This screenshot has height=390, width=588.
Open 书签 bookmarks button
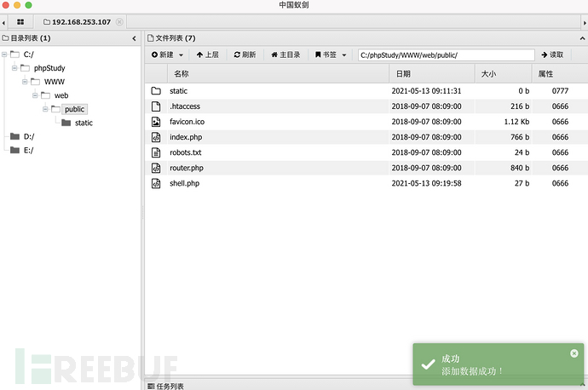326,54
